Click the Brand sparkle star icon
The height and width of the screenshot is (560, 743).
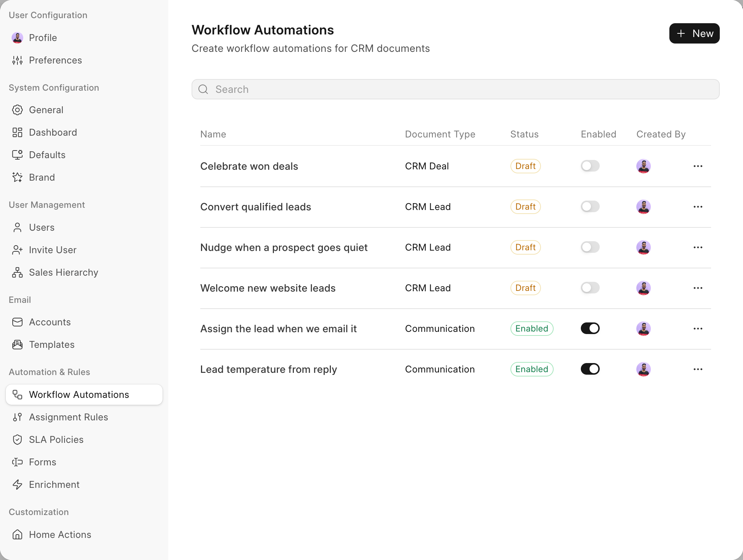(x=17, y=177)
